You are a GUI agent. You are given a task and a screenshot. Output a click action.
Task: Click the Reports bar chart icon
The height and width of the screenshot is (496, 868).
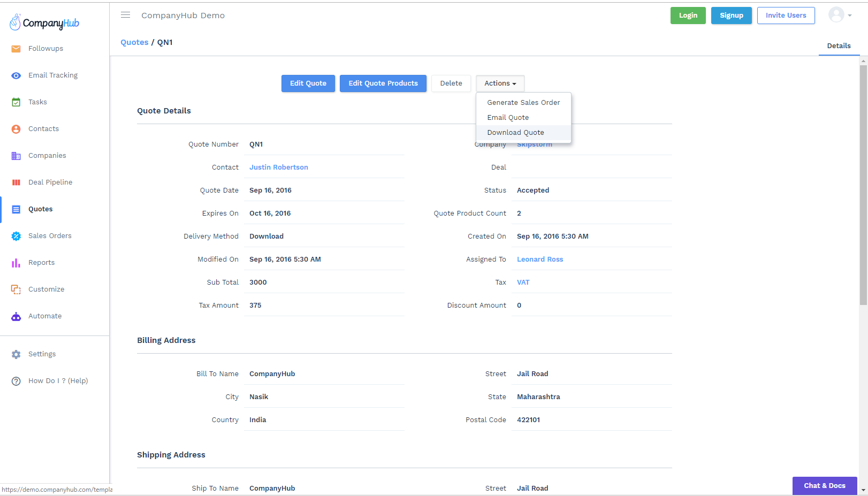(x=16, y=263)
